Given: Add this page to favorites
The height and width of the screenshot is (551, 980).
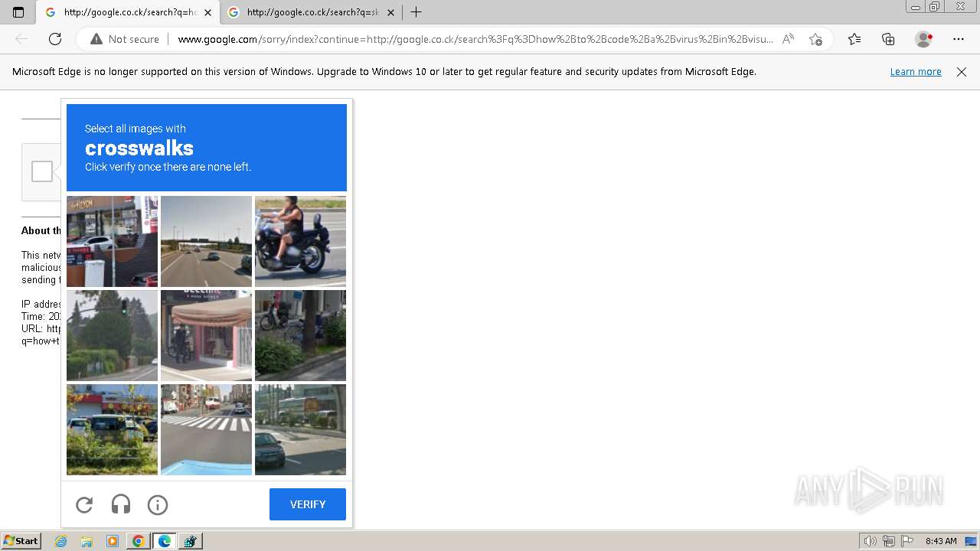Looking at the screenshot, I should coord(815,39).
